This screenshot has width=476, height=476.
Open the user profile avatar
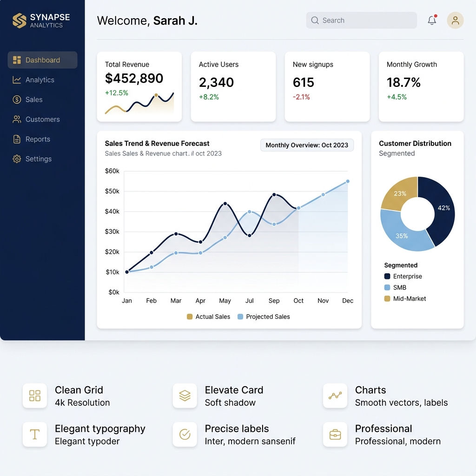pyautogui.click(x=455, y=20)
